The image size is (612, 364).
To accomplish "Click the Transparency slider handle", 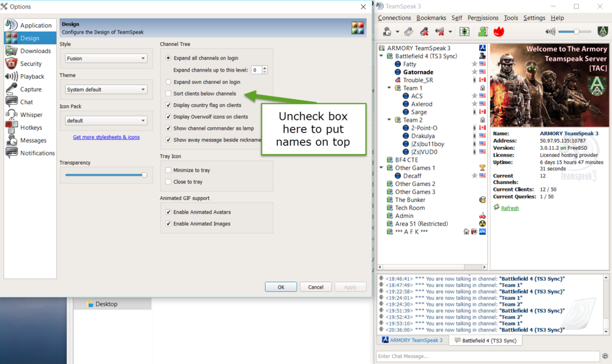I will [x=144, y=175].
